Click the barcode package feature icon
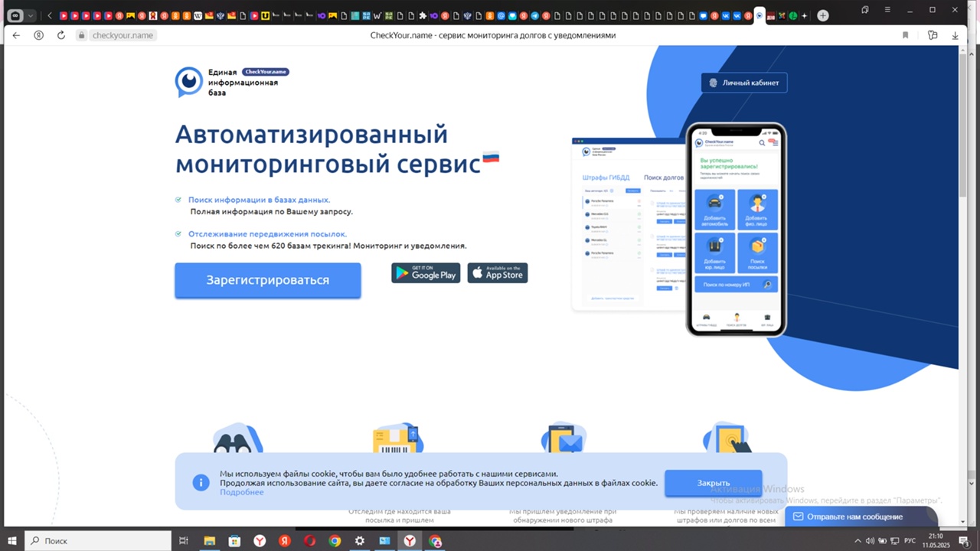Viewport: 980px width, 551px height. 398,439
